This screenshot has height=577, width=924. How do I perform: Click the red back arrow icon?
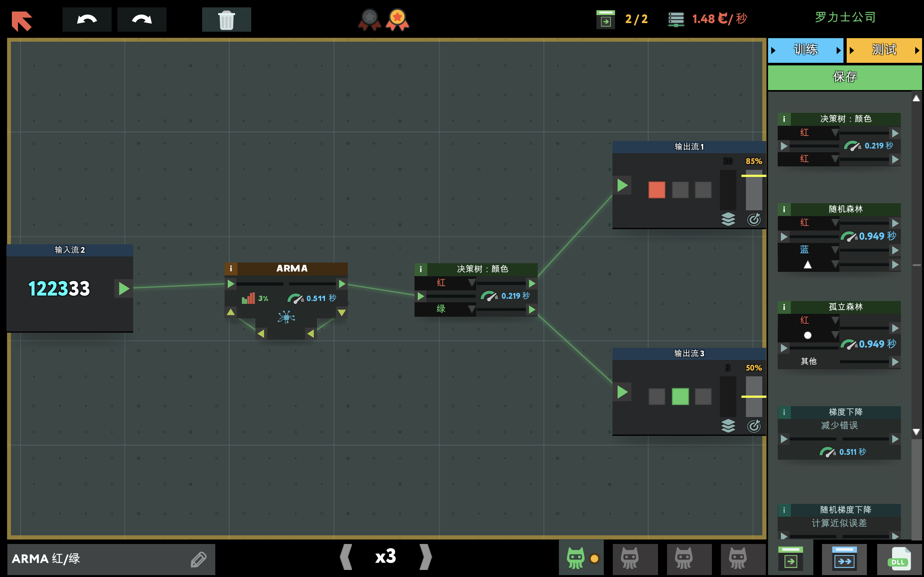tap(22, 20)
